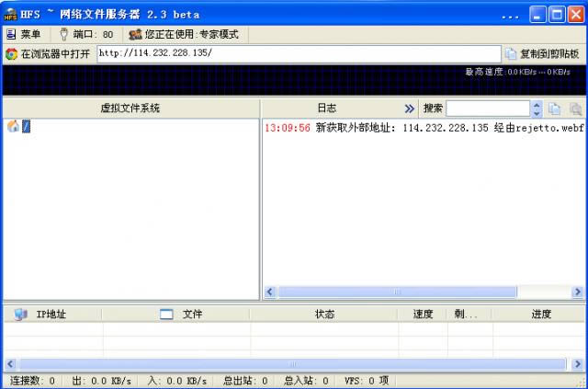Click the search up arrow stepper
The width and height of the screenshot is (588, 389).
coord(537,105)
